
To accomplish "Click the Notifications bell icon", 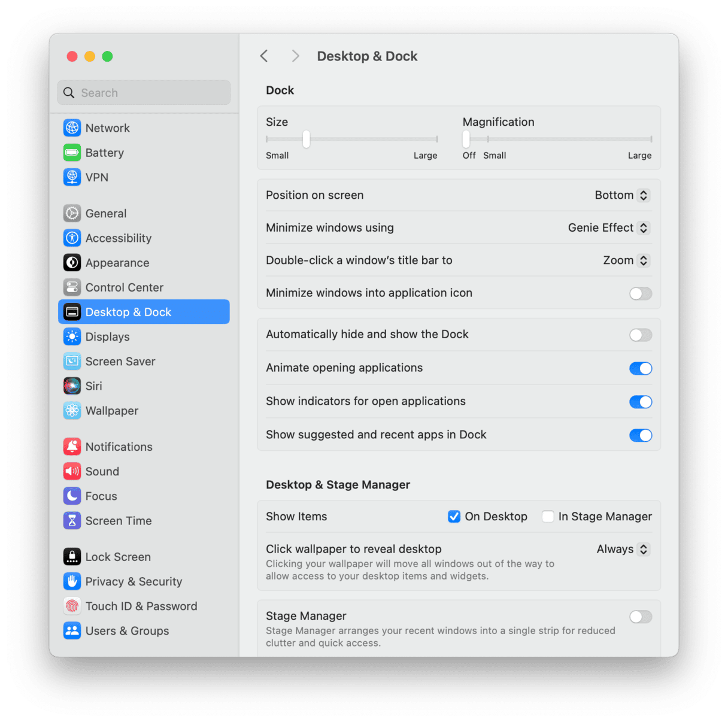I will [x=72, y=447].
